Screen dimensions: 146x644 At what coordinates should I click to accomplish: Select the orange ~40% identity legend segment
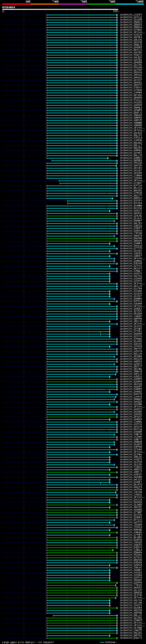(x=45, y=4)
